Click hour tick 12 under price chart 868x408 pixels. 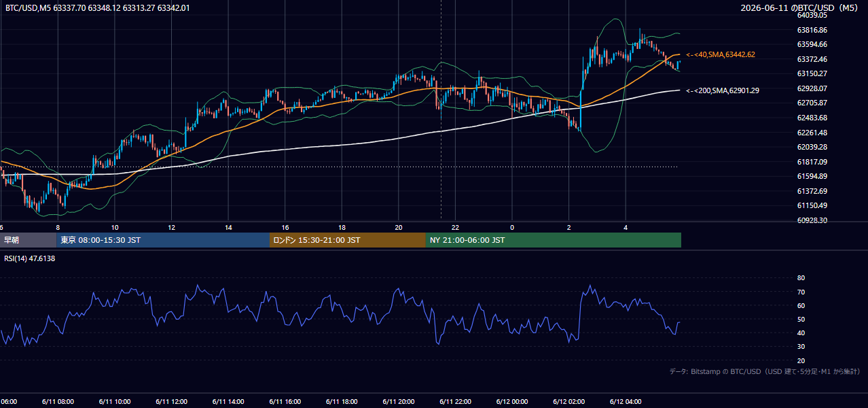click(171, 228)
